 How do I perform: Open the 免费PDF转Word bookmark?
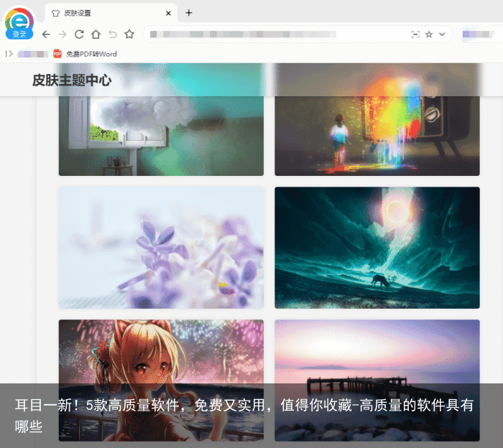click(x=85, y=54)
